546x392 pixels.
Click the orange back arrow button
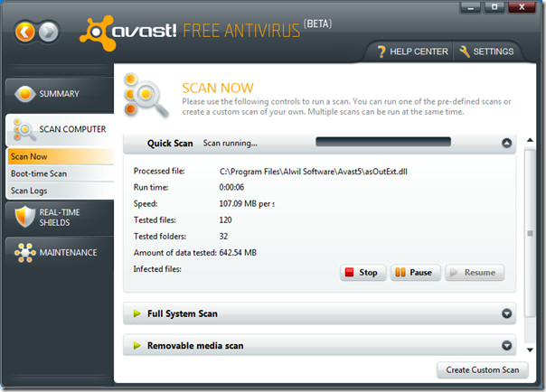tap(24, 32)
